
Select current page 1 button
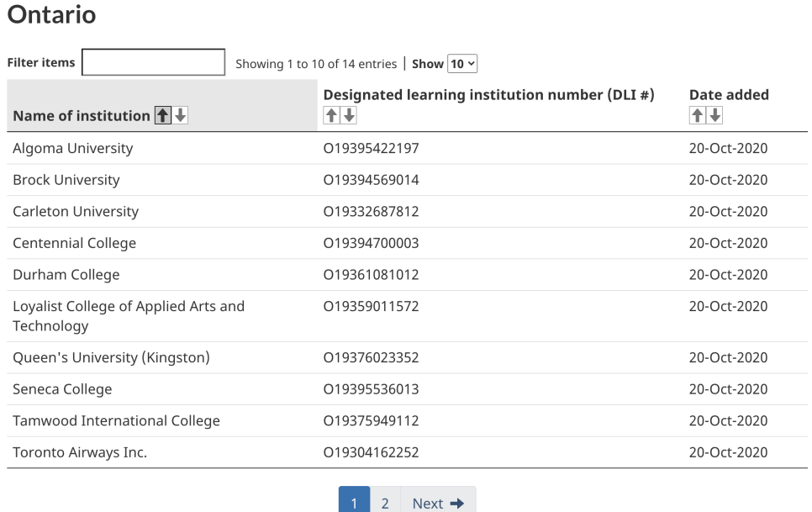click(x=354, y=503)
